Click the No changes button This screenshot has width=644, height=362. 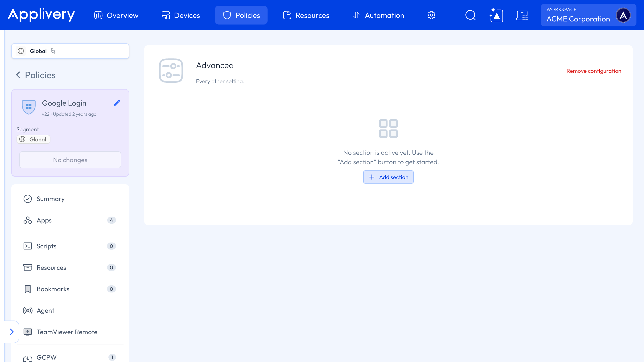pyautogui.click(x=70, y=160)
